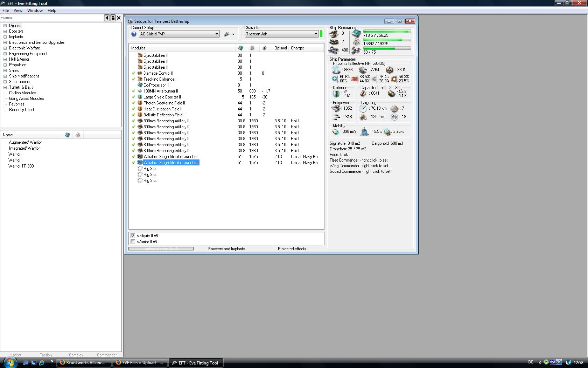Toggle the Tracking Enhancer II active checkmark

tap(133, 79)
